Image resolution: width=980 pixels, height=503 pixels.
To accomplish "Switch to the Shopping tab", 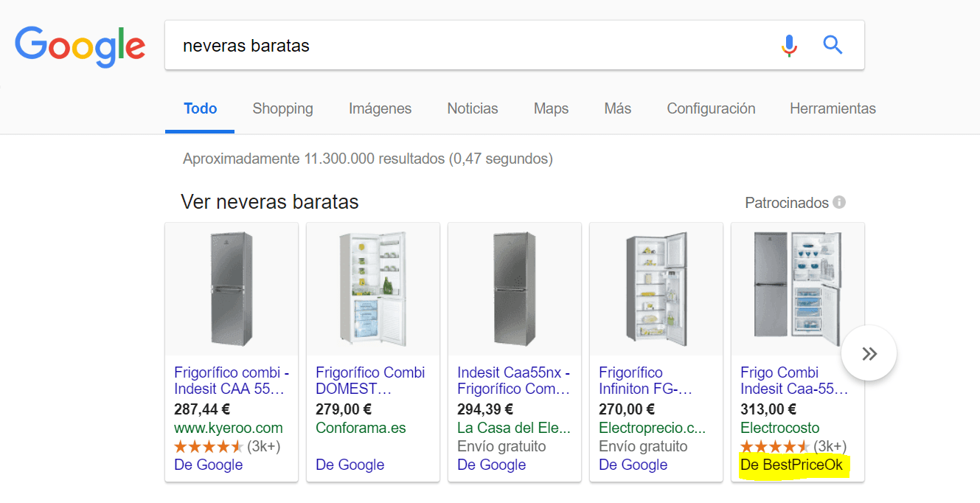I will 282,108.
